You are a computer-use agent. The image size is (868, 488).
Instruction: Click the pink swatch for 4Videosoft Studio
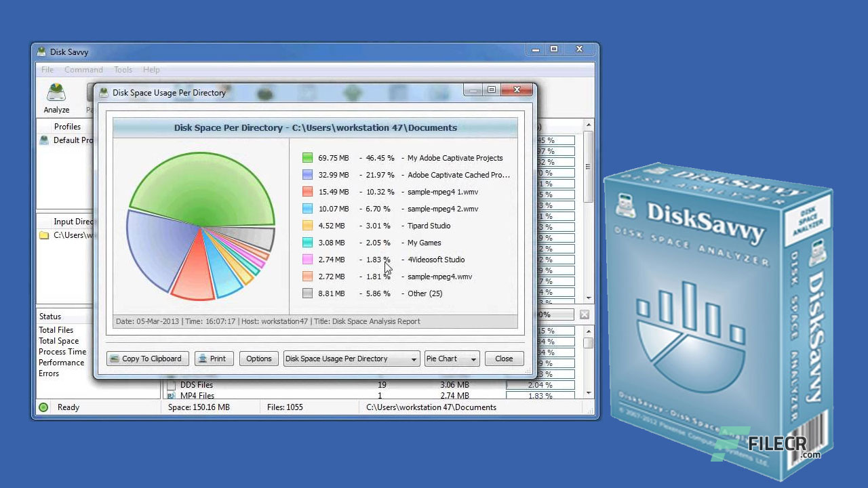click(x=307, y=260)
